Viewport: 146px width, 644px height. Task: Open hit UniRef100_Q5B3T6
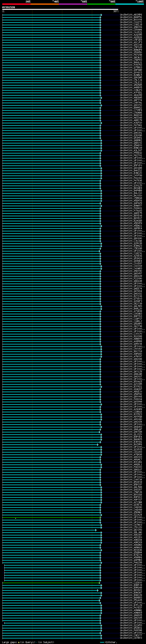(x=131, y=27)
